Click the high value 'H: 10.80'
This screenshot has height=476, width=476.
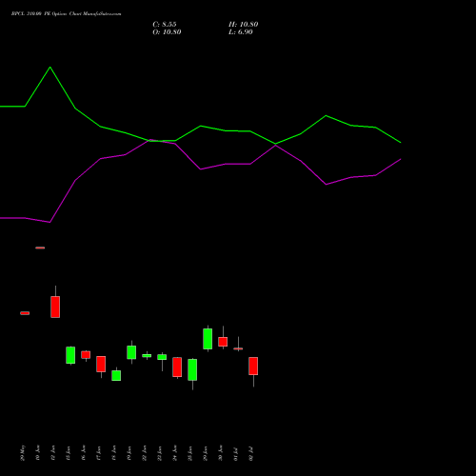point(244,25)
